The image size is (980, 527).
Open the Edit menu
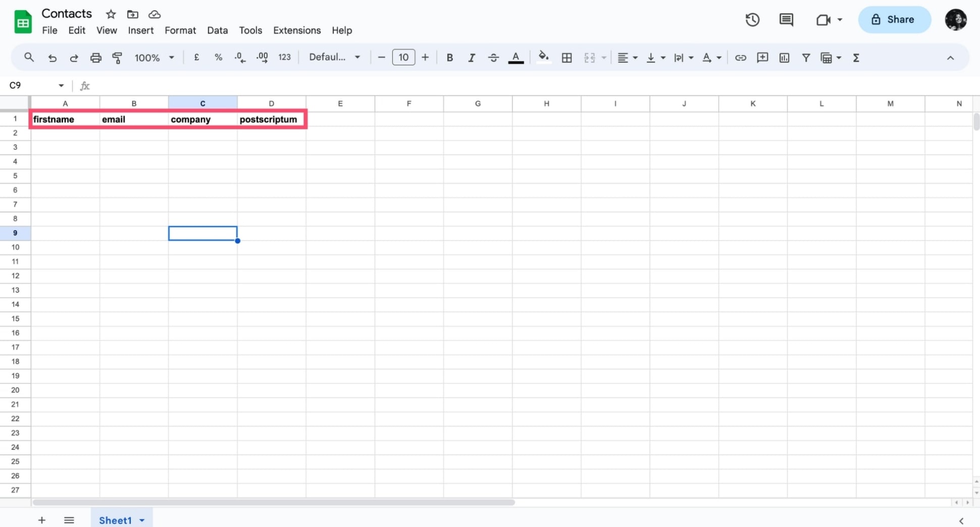pos(77,30)
